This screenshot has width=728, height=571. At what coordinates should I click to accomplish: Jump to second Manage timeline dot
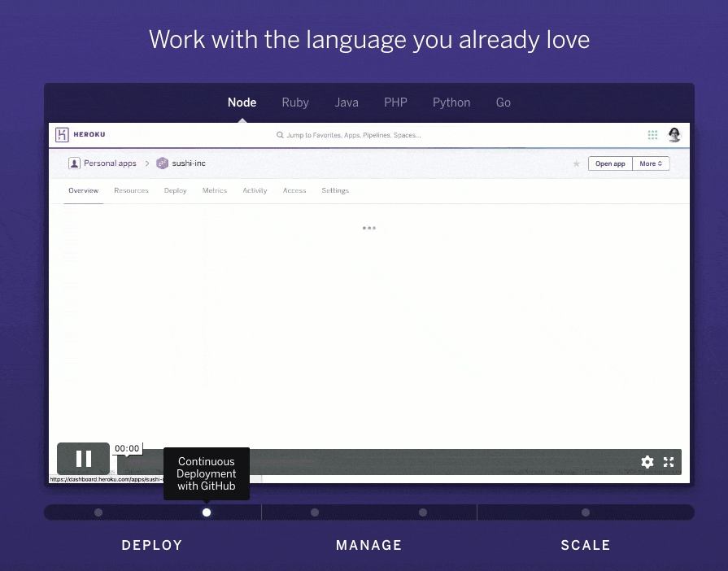423,512
